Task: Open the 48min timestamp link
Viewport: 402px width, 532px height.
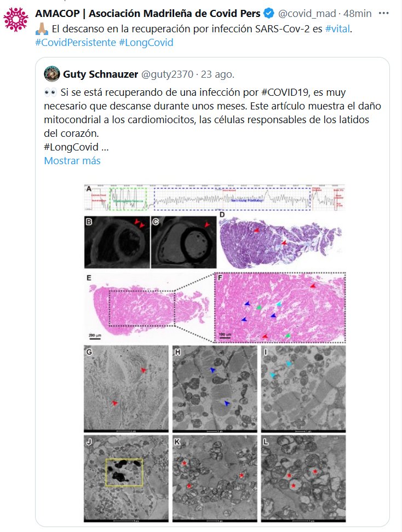Action: click(x=359, y=13)
